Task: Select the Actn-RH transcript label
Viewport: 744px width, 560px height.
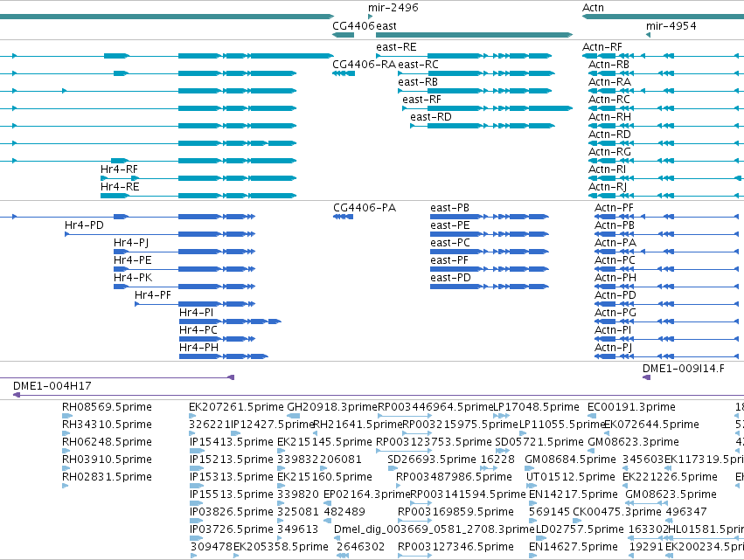Action: pyautogui.click(x=609, y=117)
